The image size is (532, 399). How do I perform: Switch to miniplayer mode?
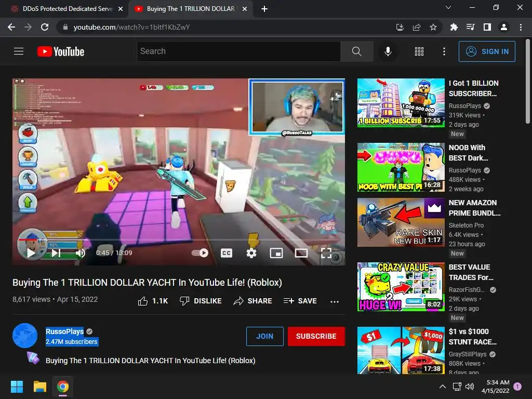(276, 253)
